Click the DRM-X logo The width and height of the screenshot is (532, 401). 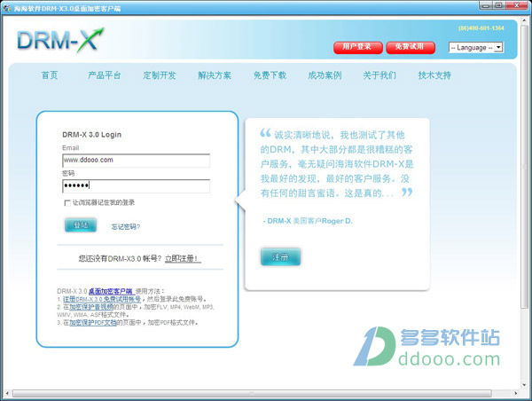click(60, 41)
